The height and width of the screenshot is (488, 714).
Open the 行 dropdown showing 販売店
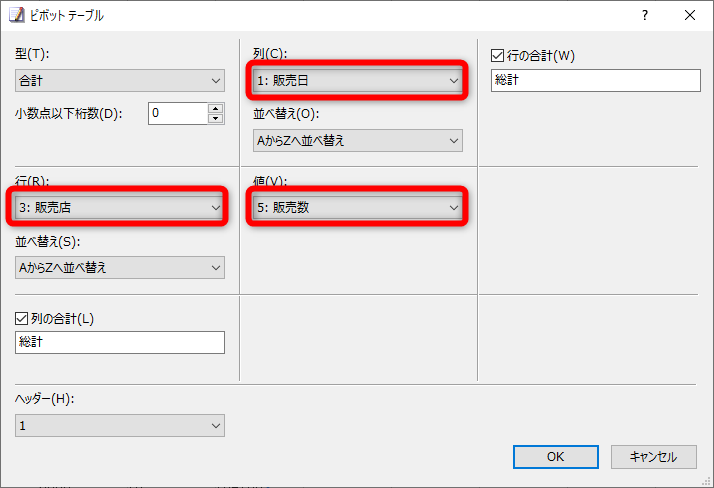click(120, 208)
